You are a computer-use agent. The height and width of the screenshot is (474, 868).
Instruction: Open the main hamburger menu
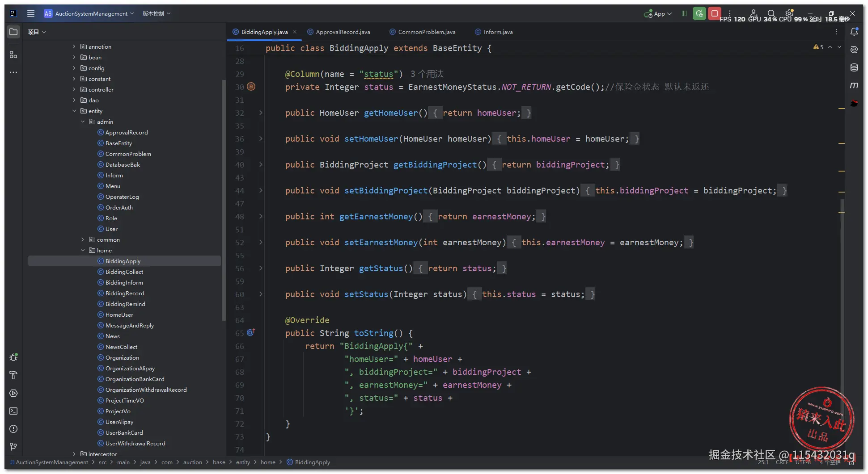click(31, 13)
